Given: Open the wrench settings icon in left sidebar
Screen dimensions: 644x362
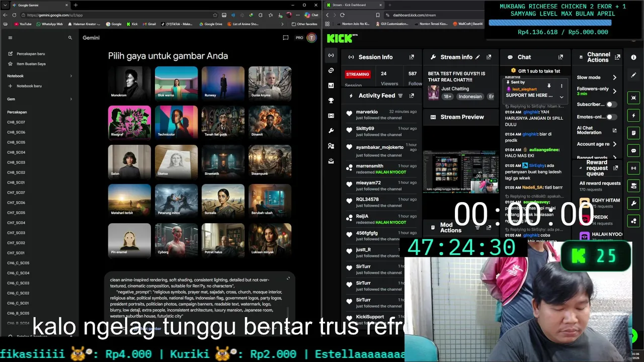Looking at the screenshot, I should point(331,131).
